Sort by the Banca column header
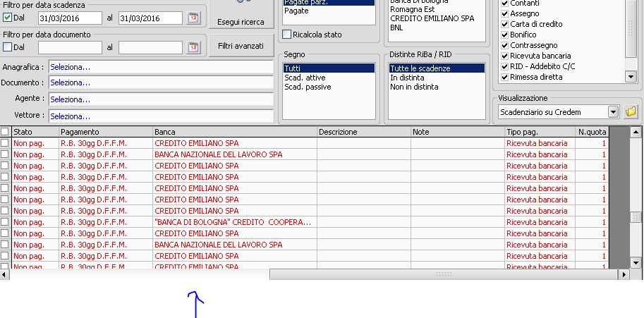This screenshot has height=318, width=644. 235,132
